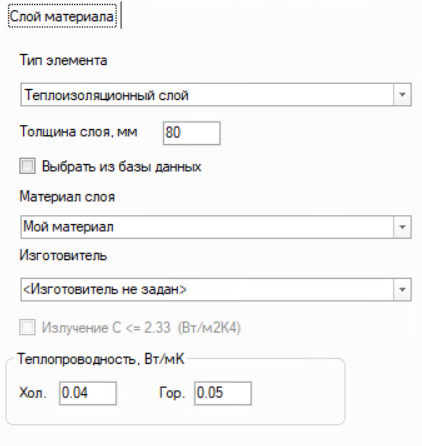422x446 pixels.
Task: Click the Тип элемента label
Action: (63, 61)
